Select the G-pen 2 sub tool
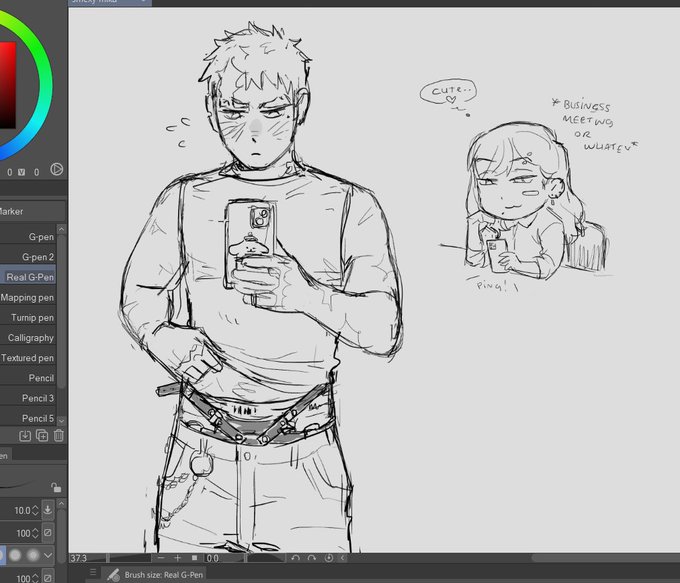 click(28, 257)
